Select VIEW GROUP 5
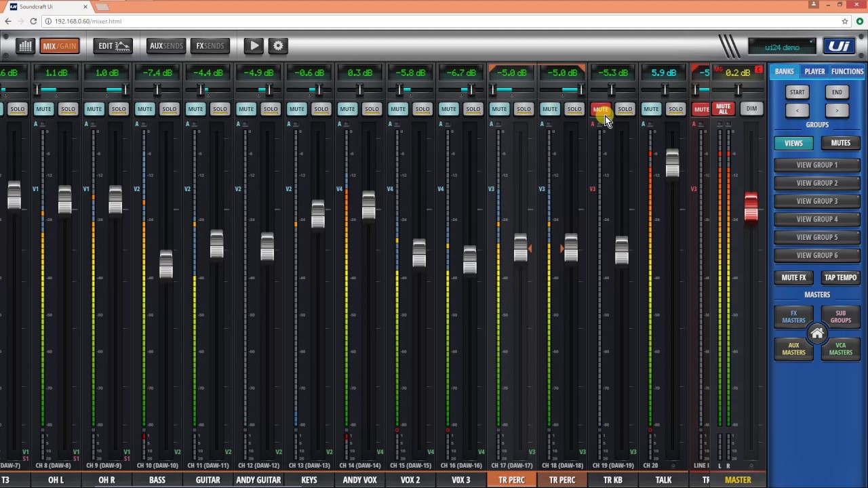Screen dimensions: 868x488 coord(817,237)
